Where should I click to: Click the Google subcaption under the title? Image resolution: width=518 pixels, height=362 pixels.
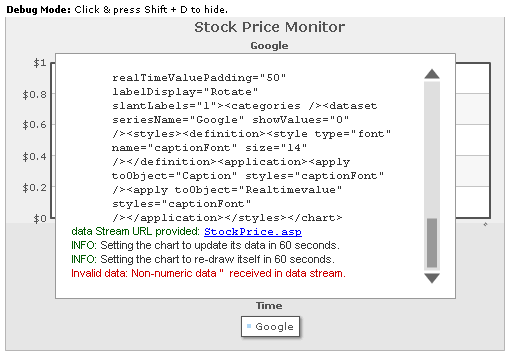click(269, 46)
